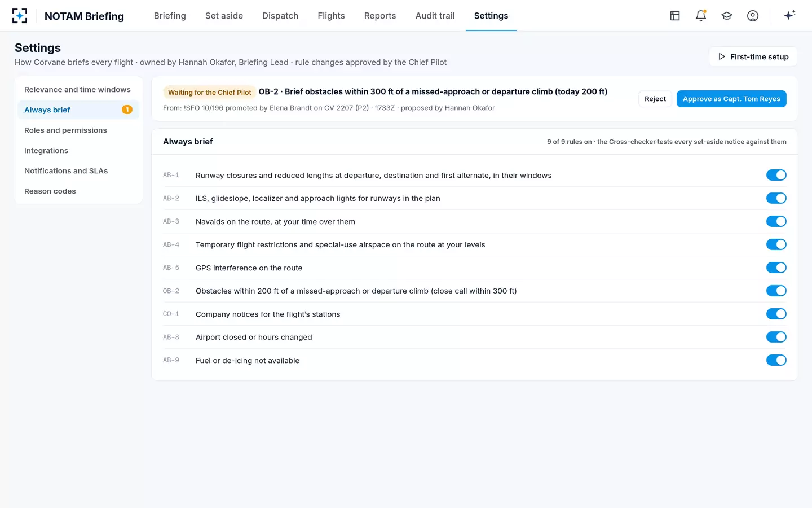Toggle rule OB-2 obstacles switch
Screen dimensions: 812x508
coord(776,291)
